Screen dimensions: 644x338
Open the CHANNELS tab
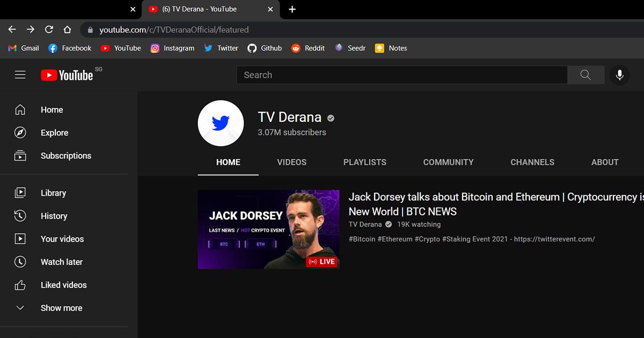(x=532, y=162)
